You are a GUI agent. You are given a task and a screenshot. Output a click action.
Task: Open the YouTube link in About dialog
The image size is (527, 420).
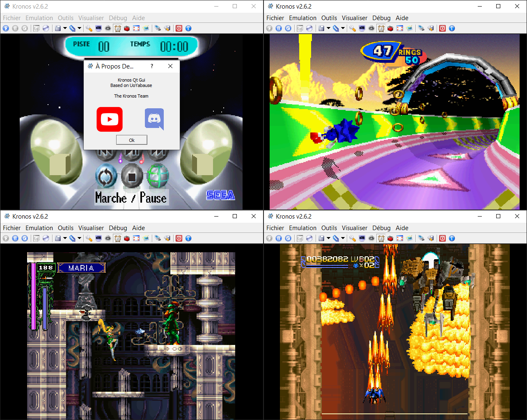[110, 119]
